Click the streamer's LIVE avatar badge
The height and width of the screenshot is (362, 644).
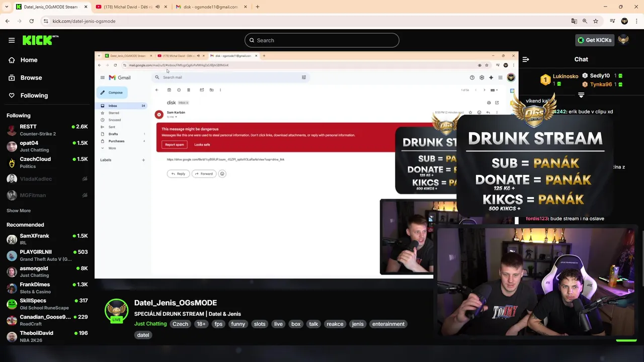coord(116,311)
